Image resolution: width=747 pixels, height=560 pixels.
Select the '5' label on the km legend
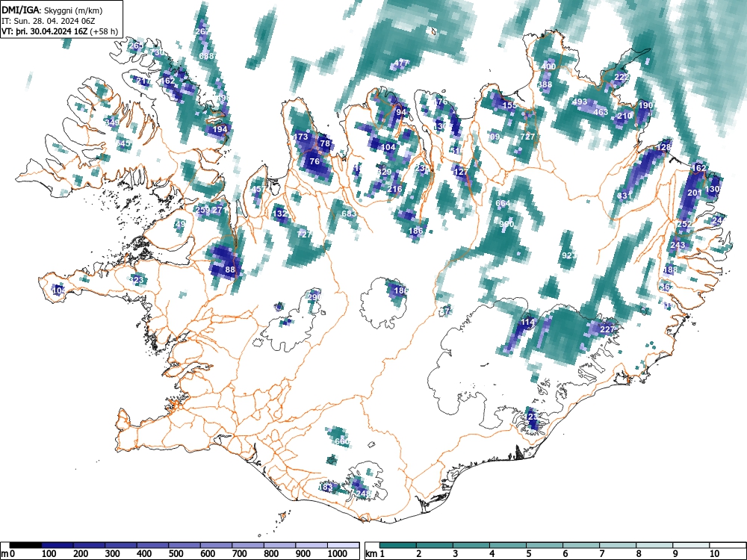529,554
